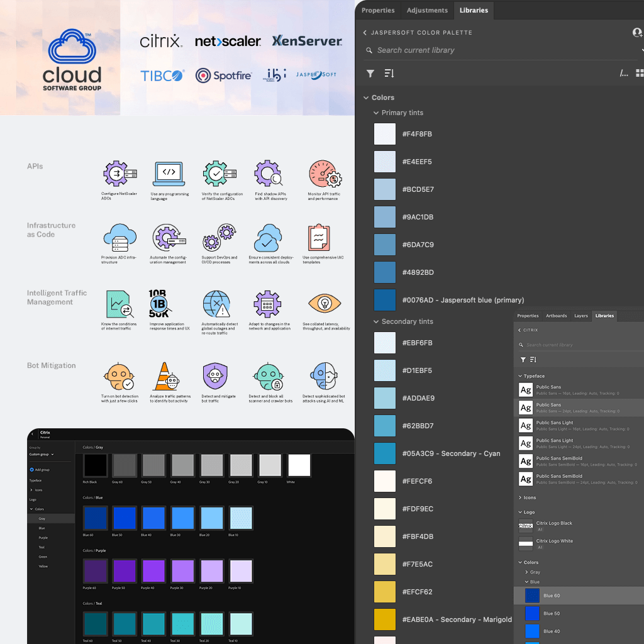Collapse the Secondary tints group

[375, 321]
